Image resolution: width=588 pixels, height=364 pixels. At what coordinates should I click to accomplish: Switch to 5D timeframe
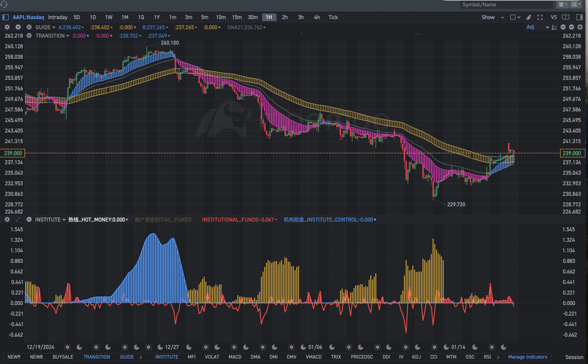coord(77,17)
